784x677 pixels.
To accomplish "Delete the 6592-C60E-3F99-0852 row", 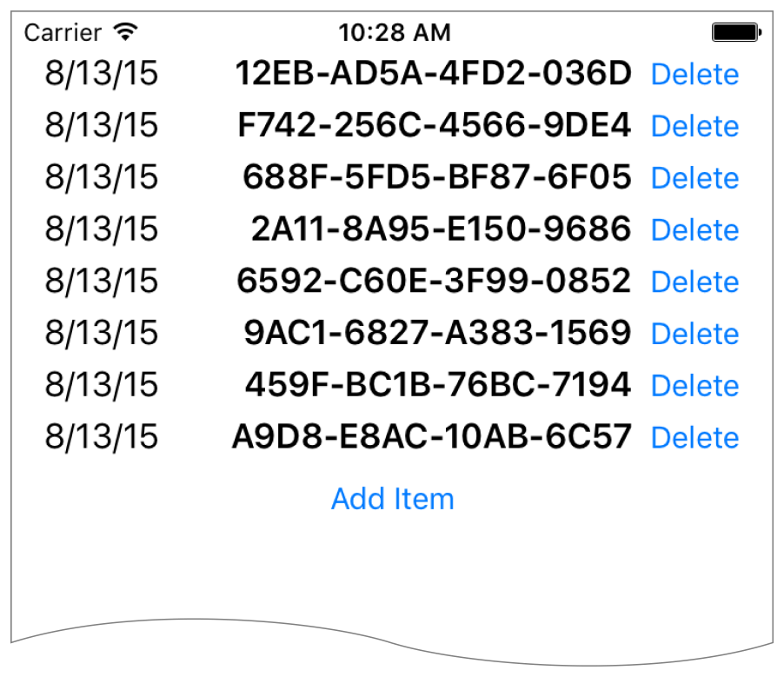I will (694, 282).
